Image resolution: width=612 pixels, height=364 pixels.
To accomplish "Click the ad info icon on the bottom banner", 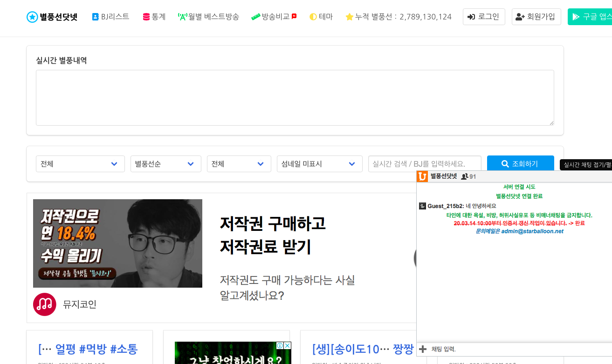I will (x=280, y=345).
